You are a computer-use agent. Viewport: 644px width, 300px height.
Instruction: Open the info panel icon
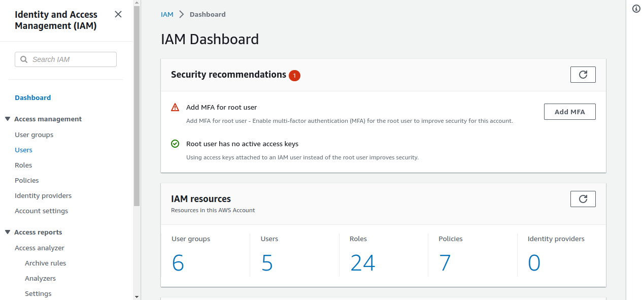pos(636,9)
